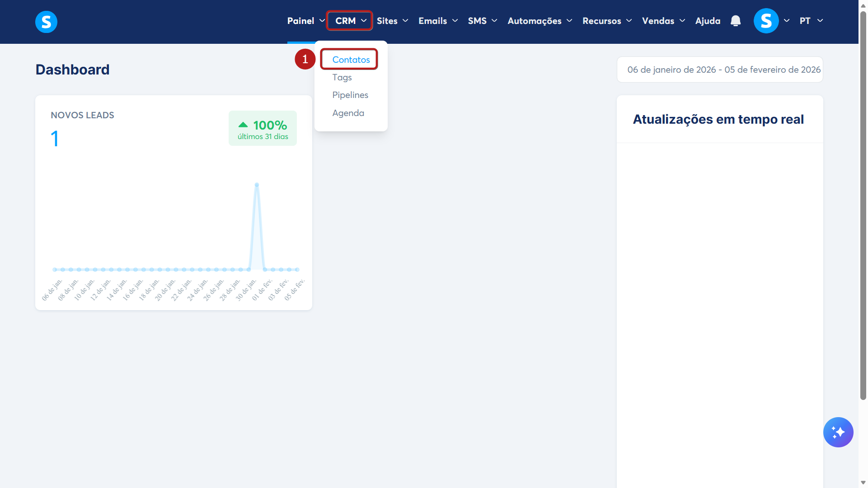Select Contatos from CRM dropdown
Screen dimensions: 868x488
[351, 60]
